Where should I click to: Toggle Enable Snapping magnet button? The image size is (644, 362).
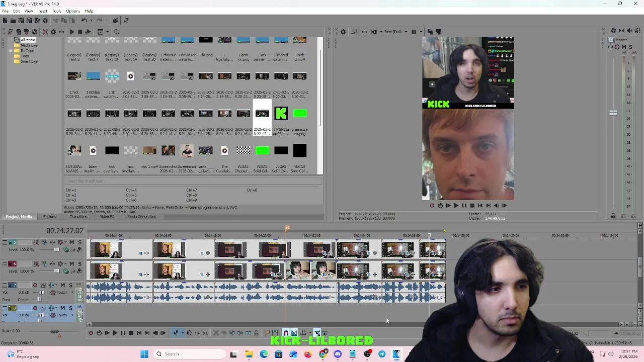286,333
